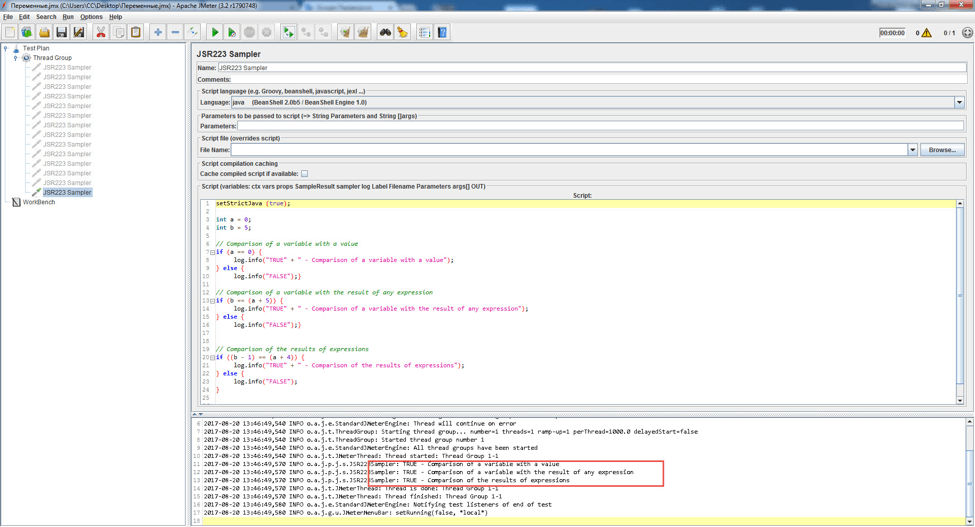Click log panel scrollbar up arrow
The width and height of the screenshot is (975, 527).
(969, 422)
